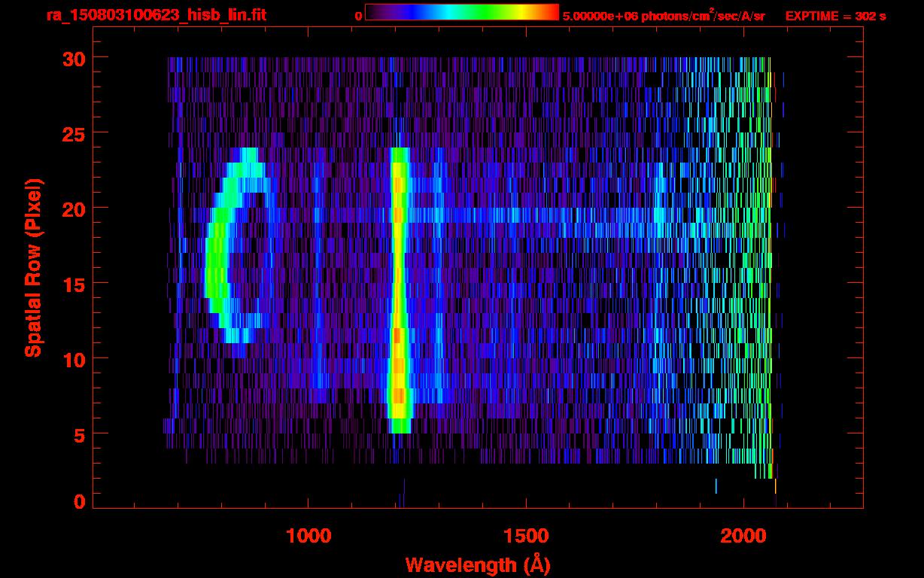Click the green arc-shaped feature near 800 Å
The width and height of the screenshot is (924, 578).
233,245
